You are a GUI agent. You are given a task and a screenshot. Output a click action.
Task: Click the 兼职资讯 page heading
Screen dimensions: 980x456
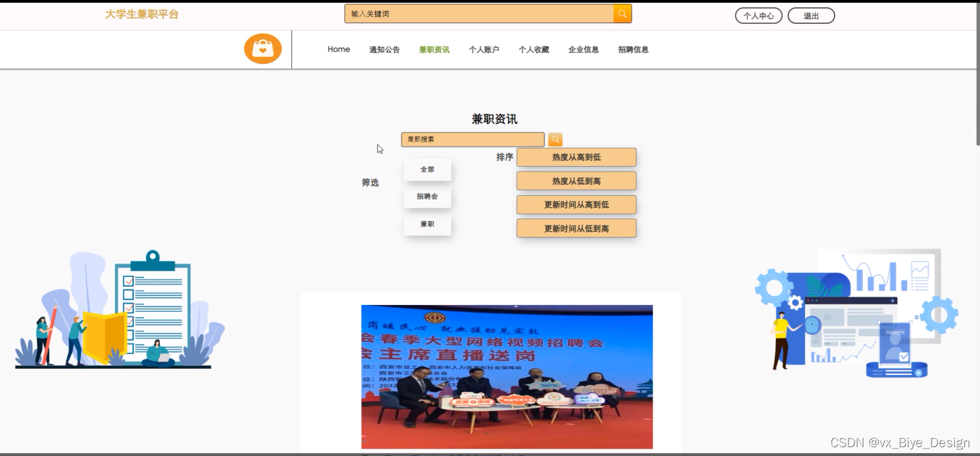click(495, 119)
